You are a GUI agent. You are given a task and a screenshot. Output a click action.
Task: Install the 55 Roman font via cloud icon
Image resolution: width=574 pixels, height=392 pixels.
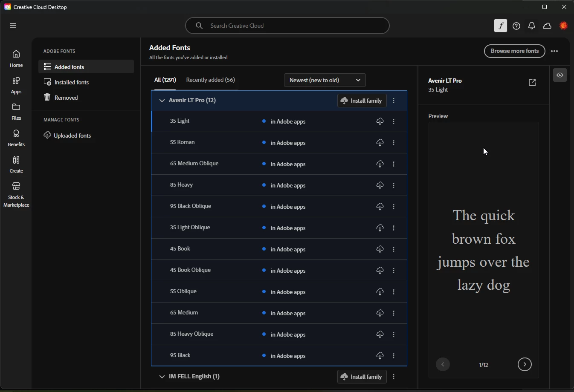tap(380, 143)
